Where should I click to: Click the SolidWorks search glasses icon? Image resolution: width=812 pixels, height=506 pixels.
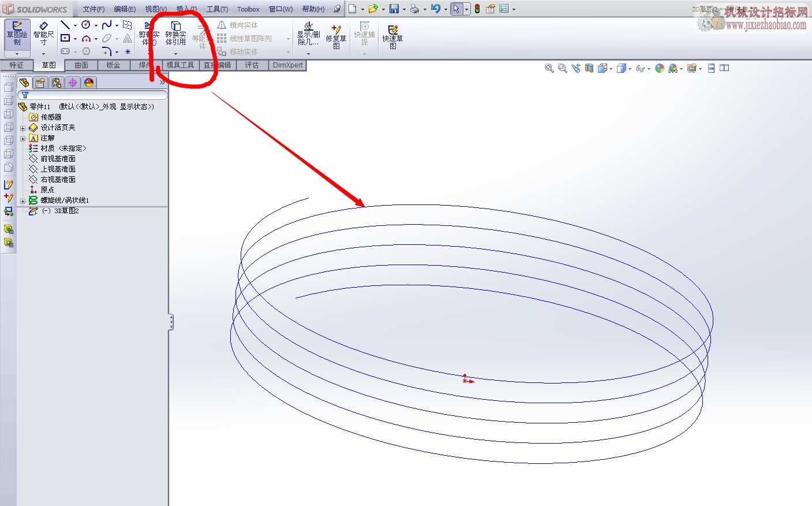(337, 9)
